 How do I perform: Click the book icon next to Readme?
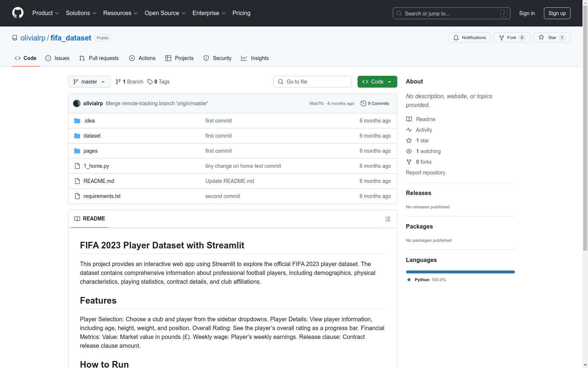click(x=409, y=119)
